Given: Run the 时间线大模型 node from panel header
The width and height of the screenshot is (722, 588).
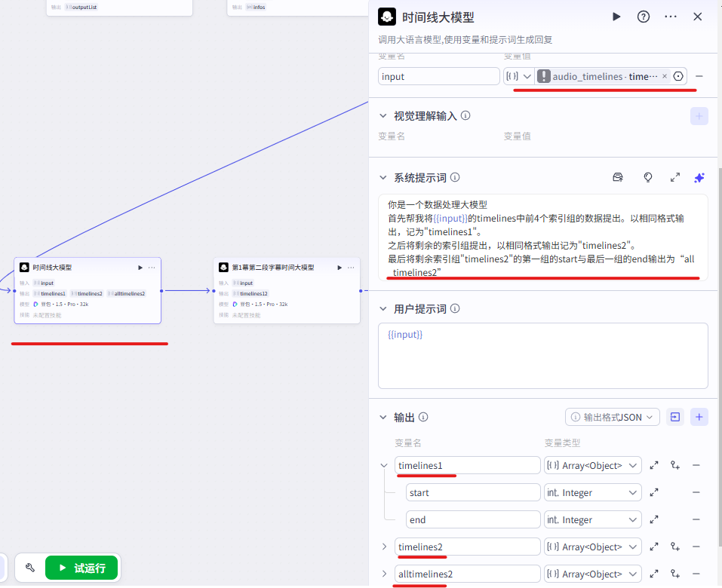Looking at the screenshot, I should (x=616, y=17).
